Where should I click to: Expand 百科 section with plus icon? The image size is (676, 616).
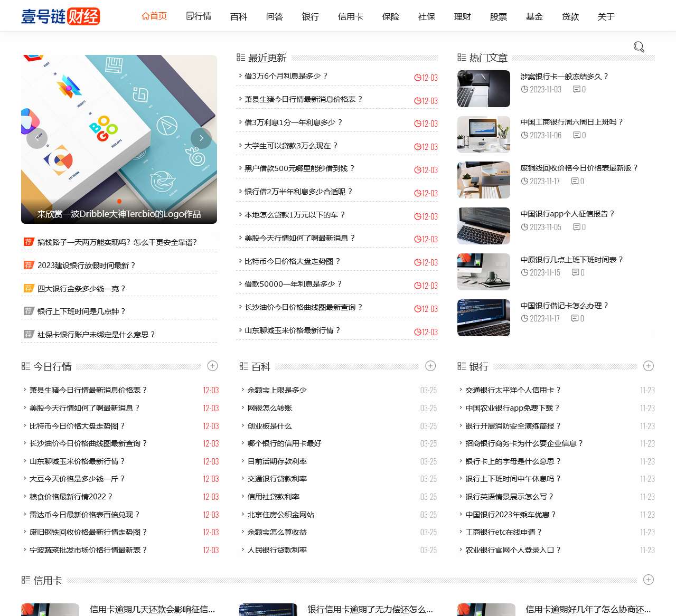[430, 366]
